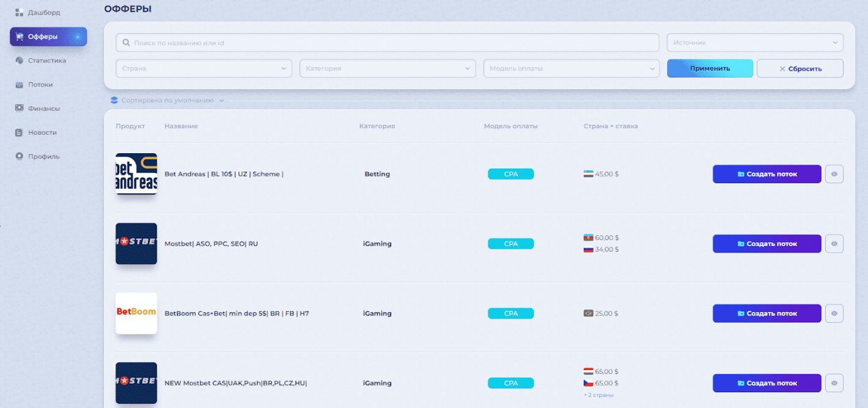Click Создать поток for Mostbet ASO, PPC
This screenshot has height=408, width=868.
pos(767,244)
